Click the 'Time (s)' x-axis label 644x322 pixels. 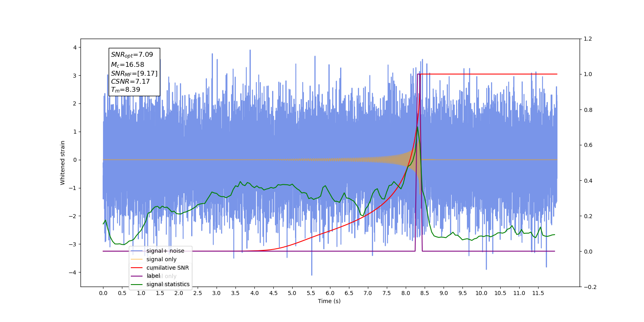[x=329, y=301]
